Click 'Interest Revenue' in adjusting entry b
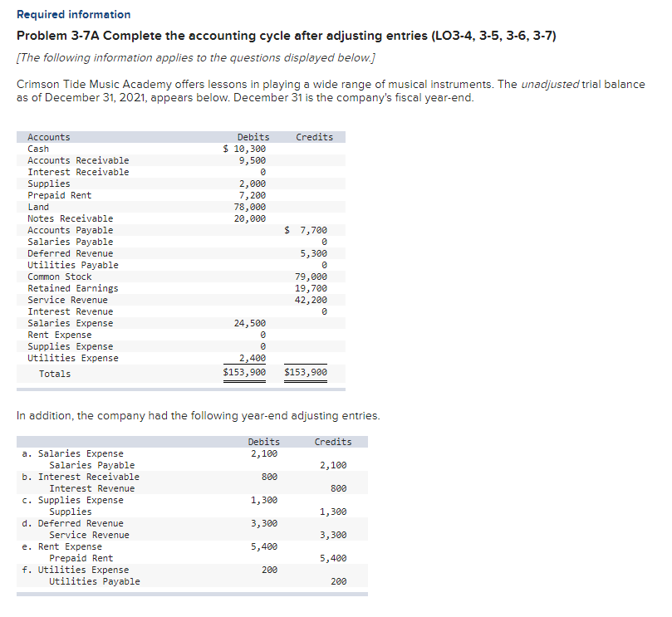Image resolution: width=672 pixels, height=617 pixels. coord(91,488)
